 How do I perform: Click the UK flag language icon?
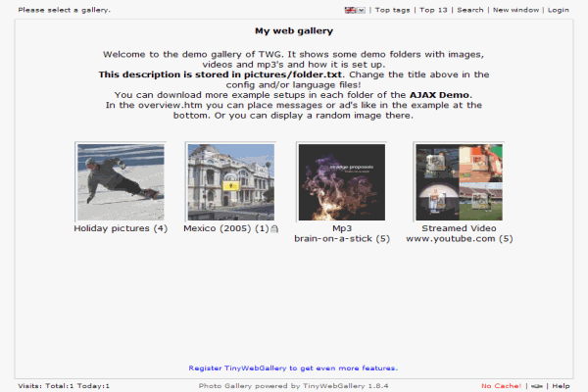coord(350,10)
